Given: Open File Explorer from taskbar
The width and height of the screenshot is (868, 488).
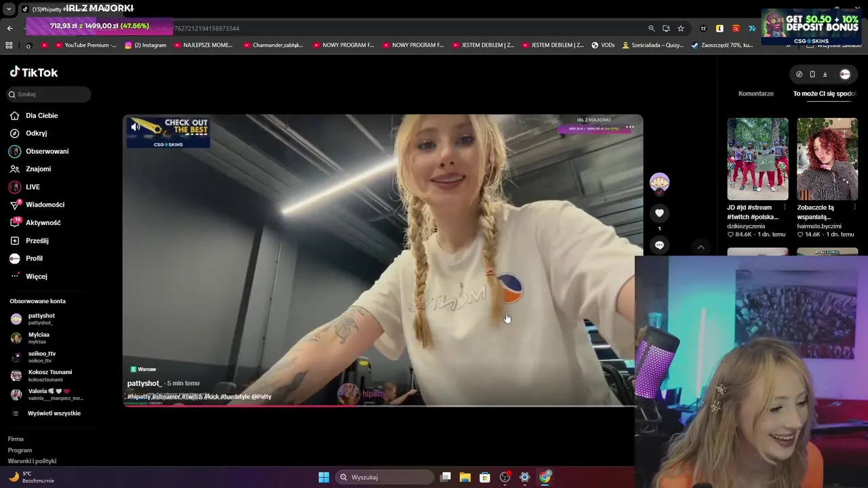Looking at the screenshot, I should pos(465,477).
